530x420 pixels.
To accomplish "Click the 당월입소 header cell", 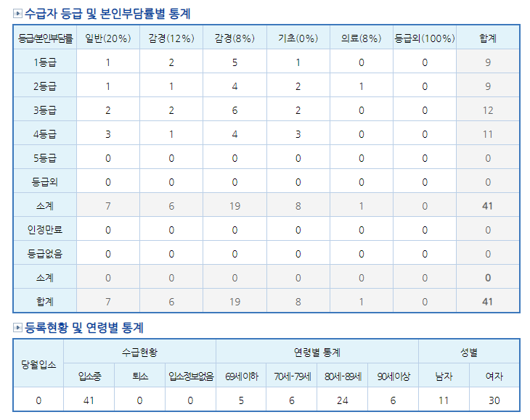I will coord(38,364).
